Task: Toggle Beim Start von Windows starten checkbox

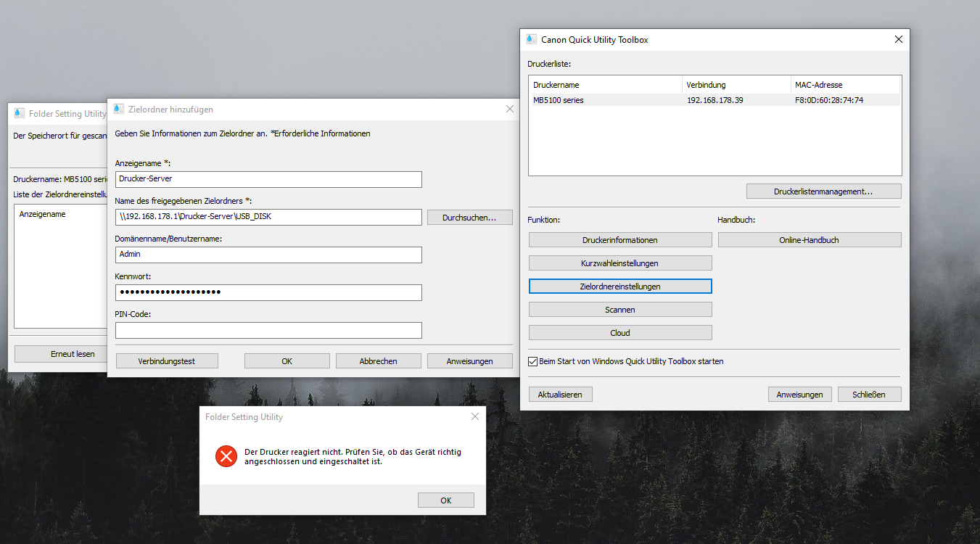Action: tap(533, 361)
